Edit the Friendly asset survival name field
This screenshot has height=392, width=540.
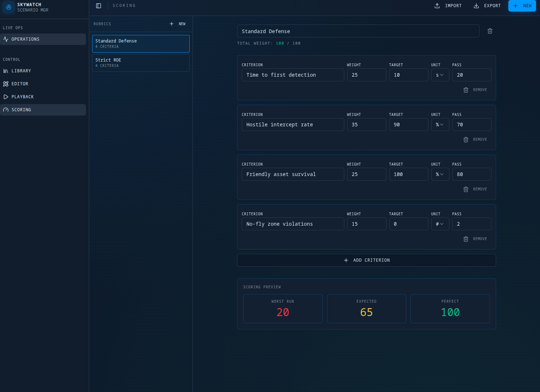click(293, 174)
